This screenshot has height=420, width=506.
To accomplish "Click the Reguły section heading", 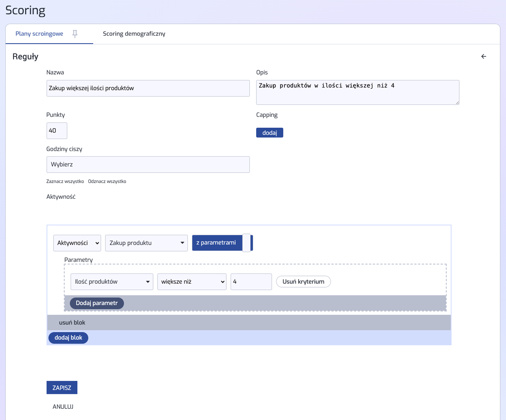I will coord(26,57).
